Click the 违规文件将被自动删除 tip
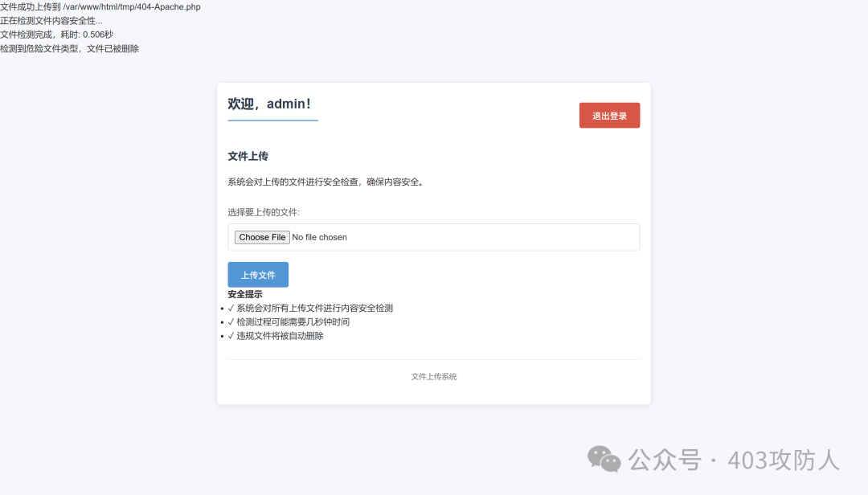The image size is (868, 495). pos(276,336)
